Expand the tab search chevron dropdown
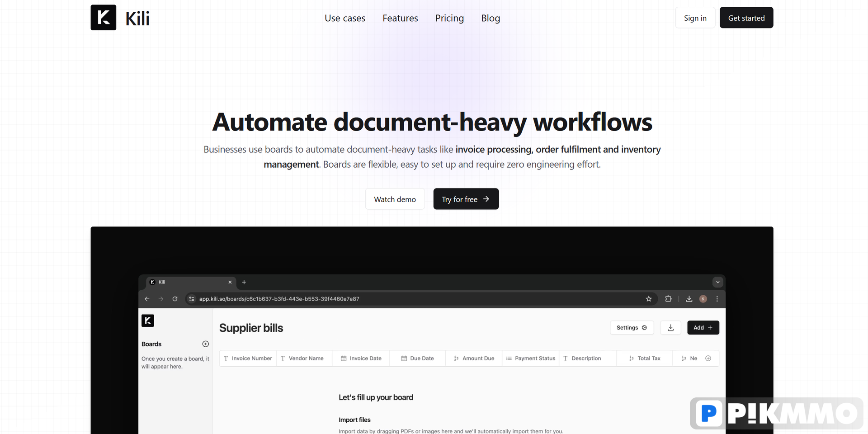This screenshot has height=434, width=868. (x=717, y=282)
